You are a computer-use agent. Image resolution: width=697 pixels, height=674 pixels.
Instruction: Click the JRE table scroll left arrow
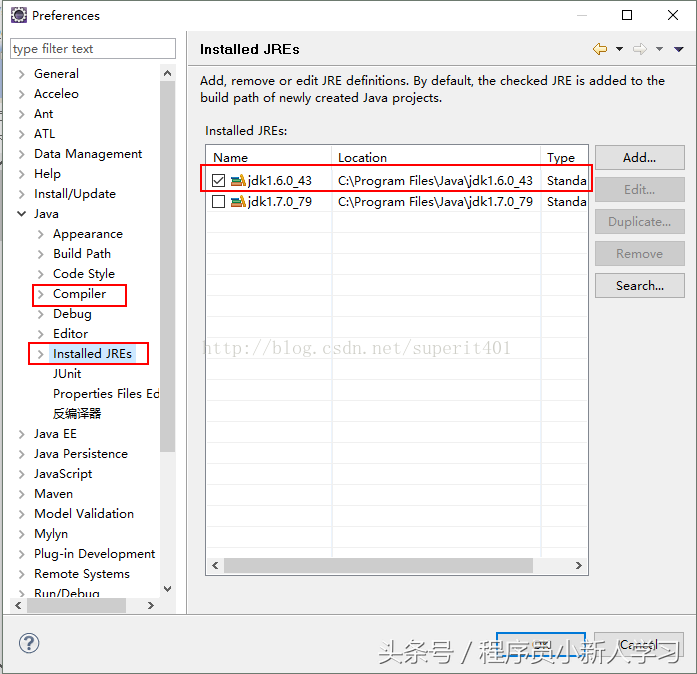215,566
